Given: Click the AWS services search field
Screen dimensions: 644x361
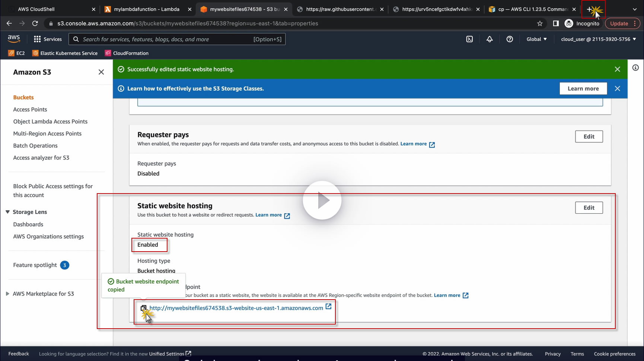Looking at the screenshot, I should pyautogui.click(x=177, y=39).
